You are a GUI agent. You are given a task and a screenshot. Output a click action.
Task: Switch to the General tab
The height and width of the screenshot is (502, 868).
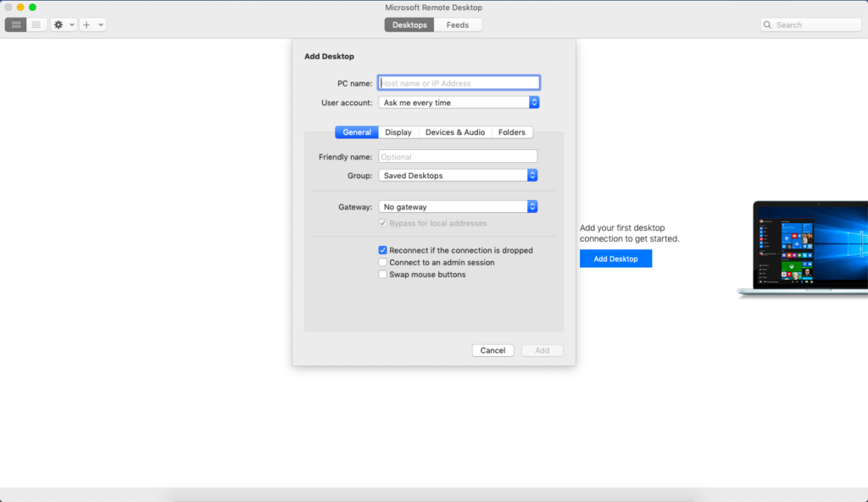point(357,132)
